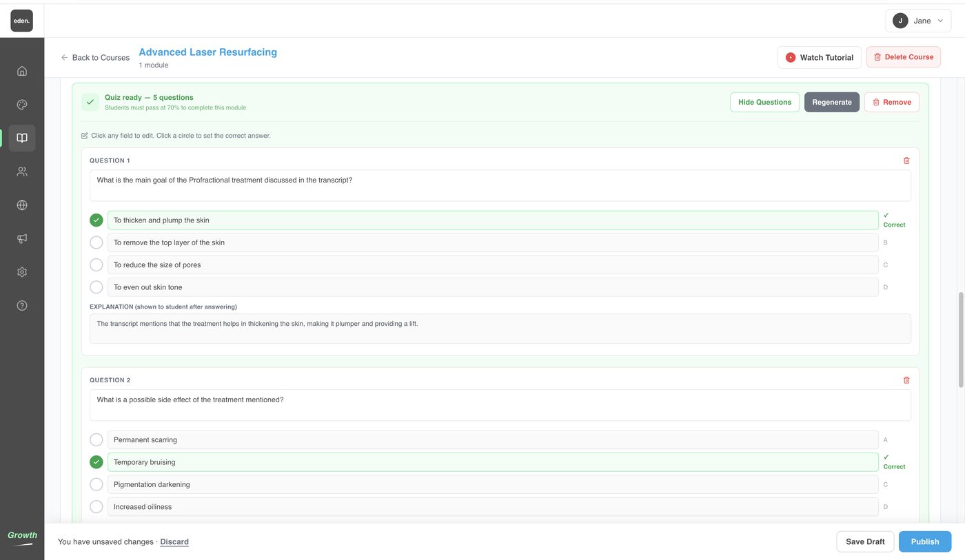Hide Questions in the quiz
Screen dimensions: 965x560
pyautogui.click(x=764, y=102)
